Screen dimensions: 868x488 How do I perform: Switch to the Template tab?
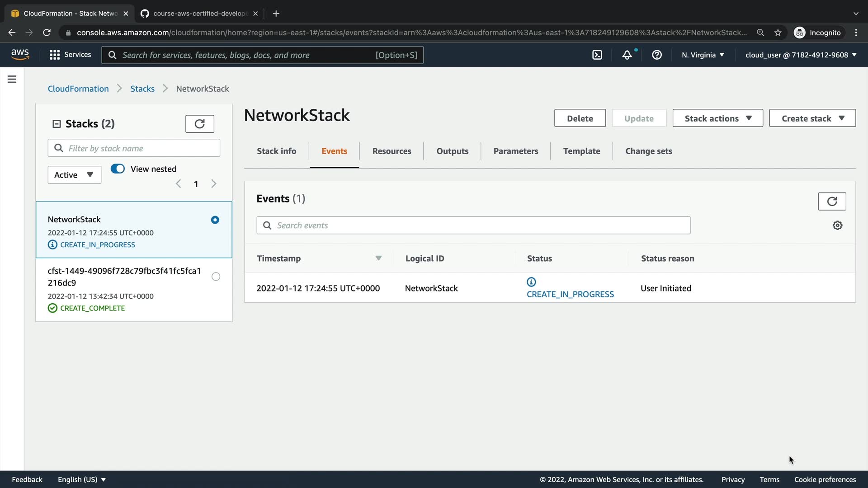[581, 151]
